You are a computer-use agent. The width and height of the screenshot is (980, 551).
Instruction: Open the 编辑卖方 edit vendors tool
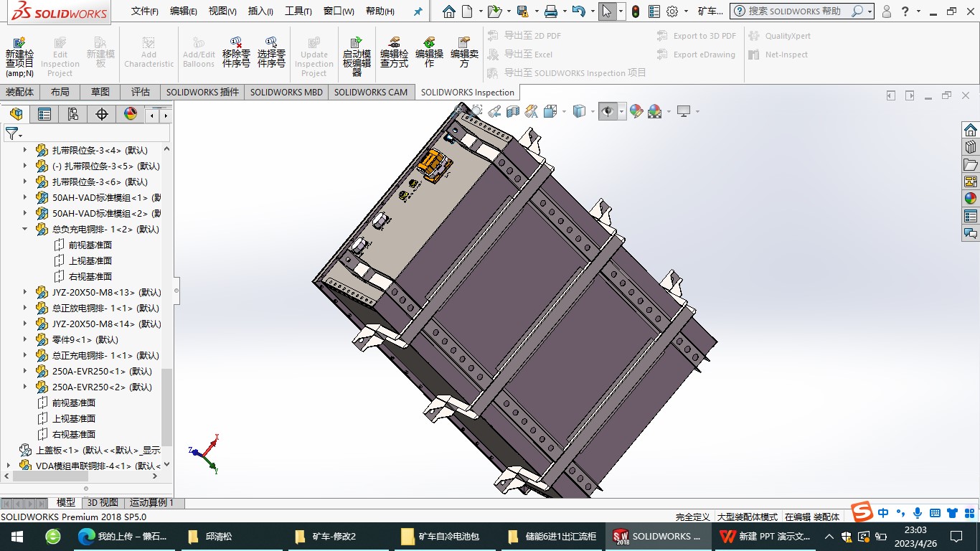point(464,52)
